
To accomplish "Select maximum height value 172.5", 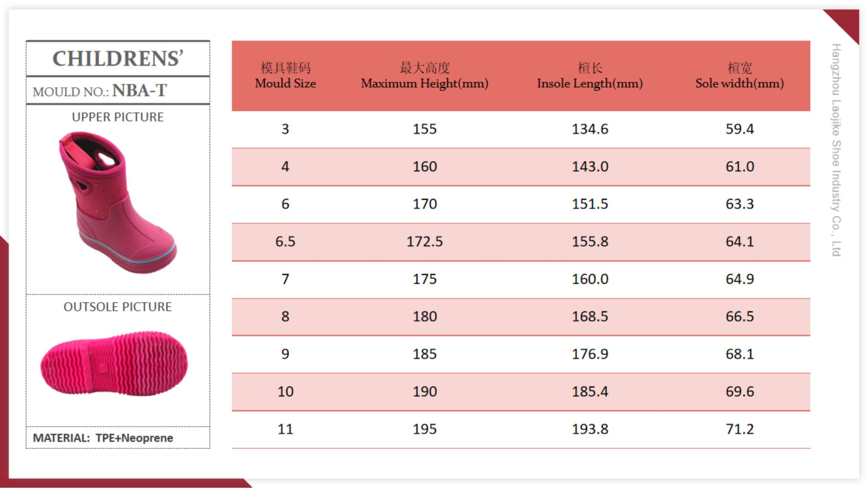I will tap(425, 242).
